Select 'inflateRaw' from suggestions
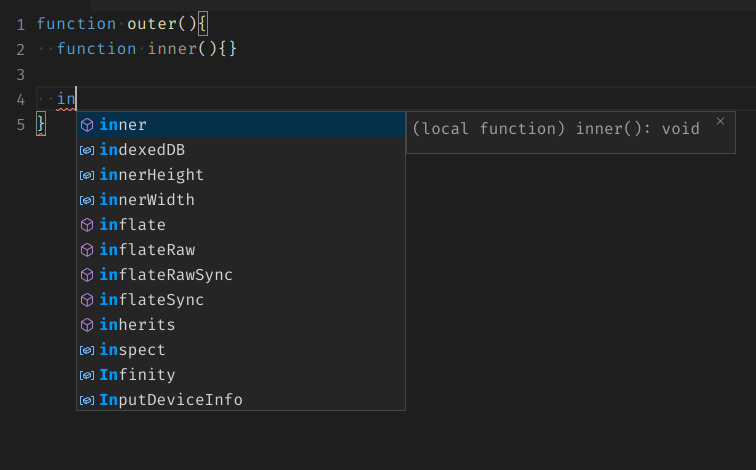This screenshot has width=756, height=470. (x=241, y=250)
